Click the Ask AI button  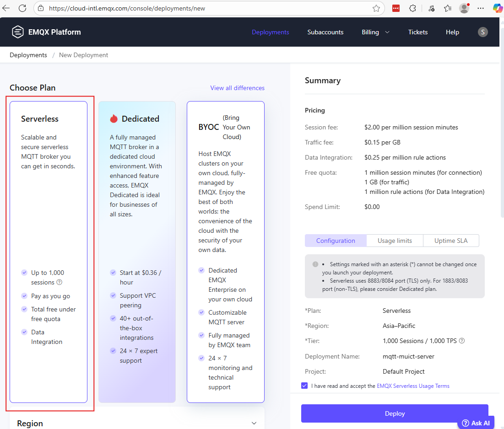(476, 423)
